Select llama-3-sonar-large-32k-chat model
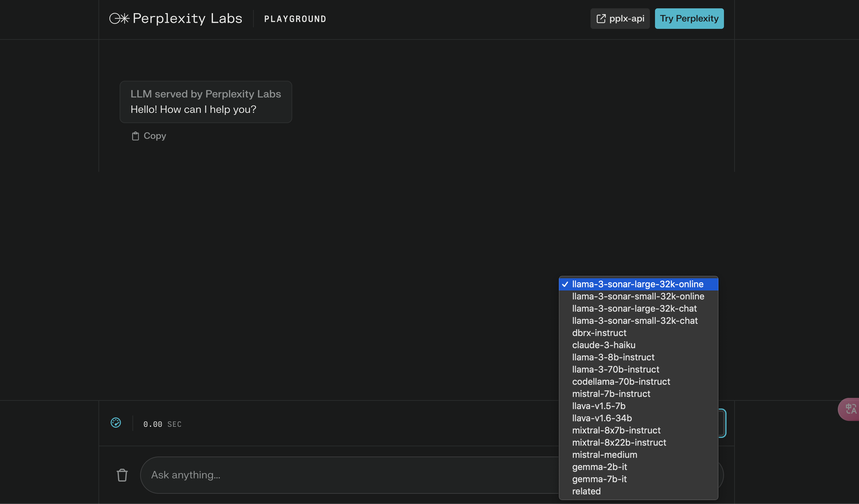 coord(638,309)
